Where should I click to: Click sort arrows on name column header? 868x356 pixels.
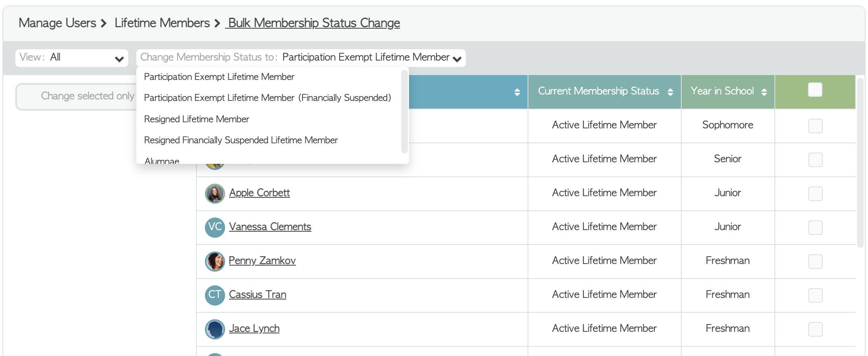pyautogui.click(x=517, y=92)
